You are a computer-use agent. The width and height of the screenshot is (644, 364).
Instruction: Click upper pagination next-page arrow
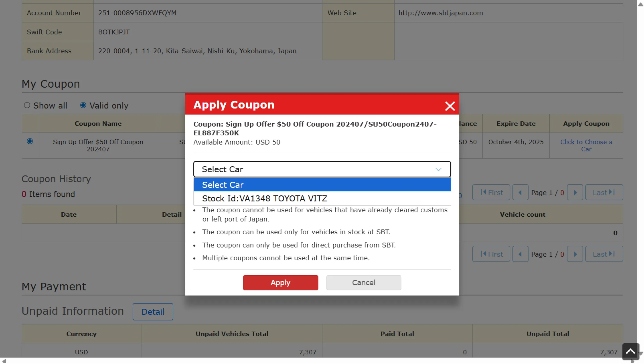575,192
